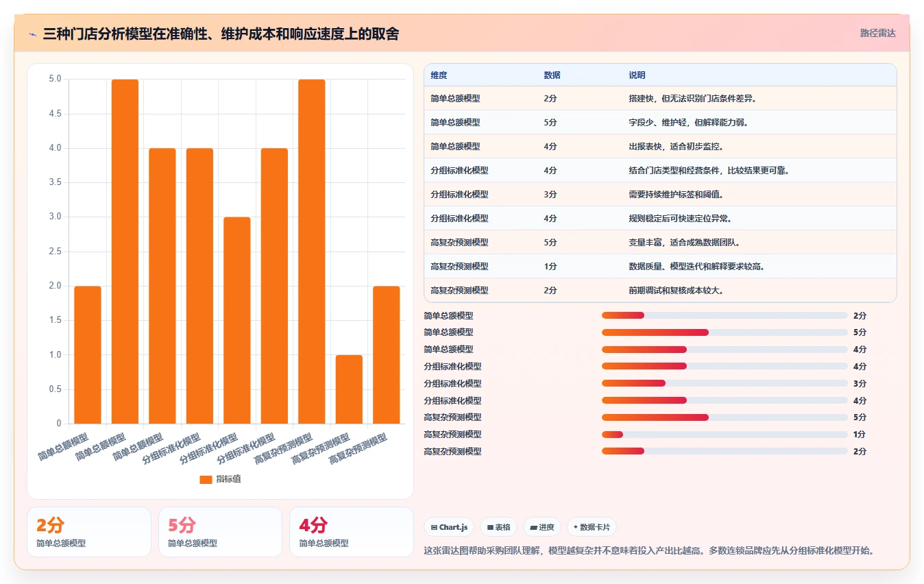The width and height of the screenshot is (924, 584).
Task: Click the 高复杂预测模型 progress bar showing 1分
Action: pos(725,435)
